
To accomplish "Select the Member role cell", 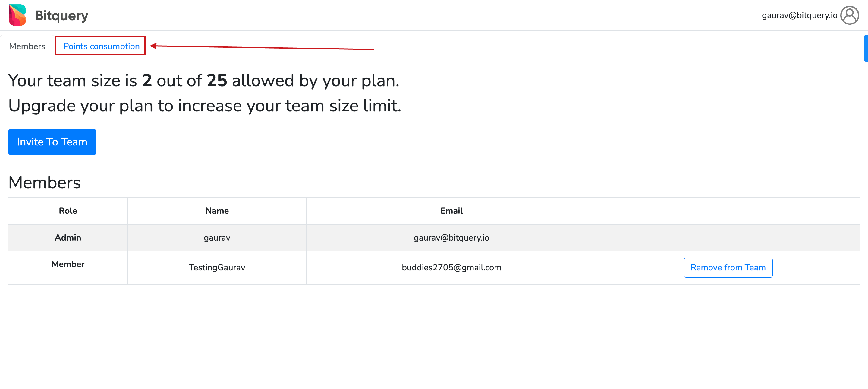I will [68, 268].
